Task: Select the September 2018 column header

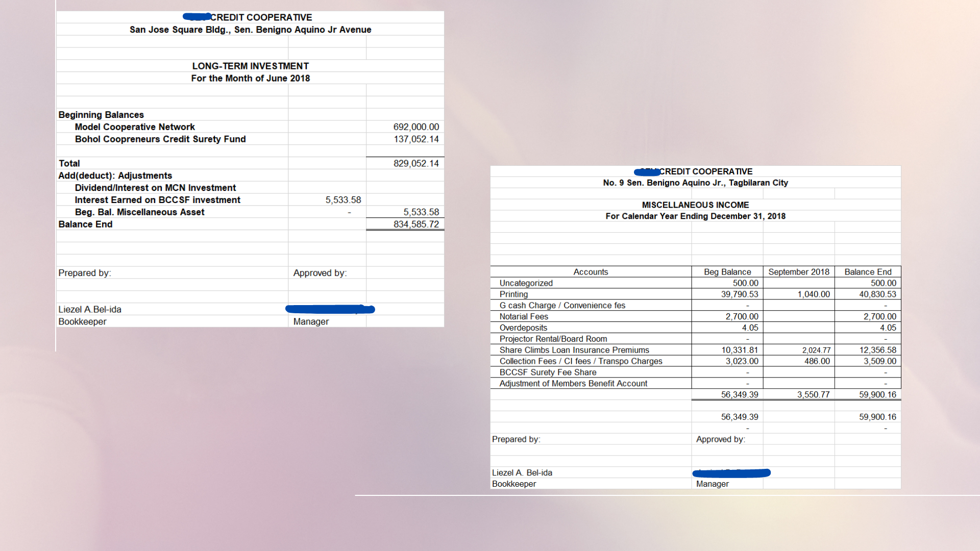Action: click(798, 272)
